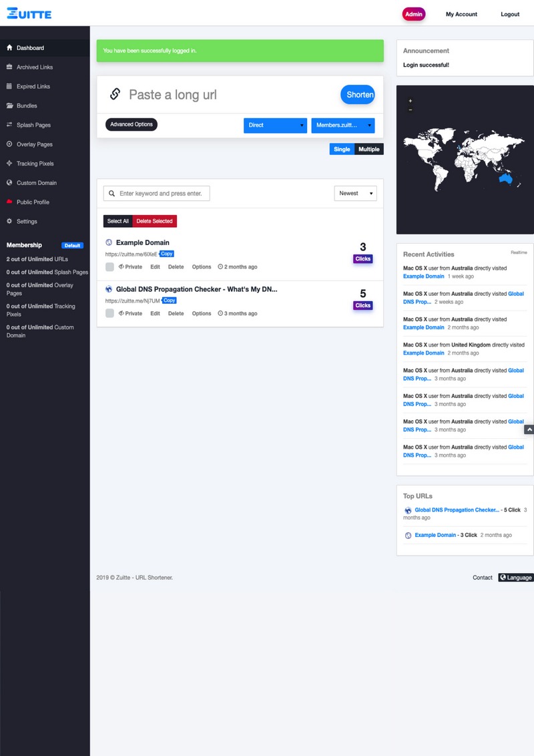
Task: Click the search magnifier icon
Action: pos(112,193)
